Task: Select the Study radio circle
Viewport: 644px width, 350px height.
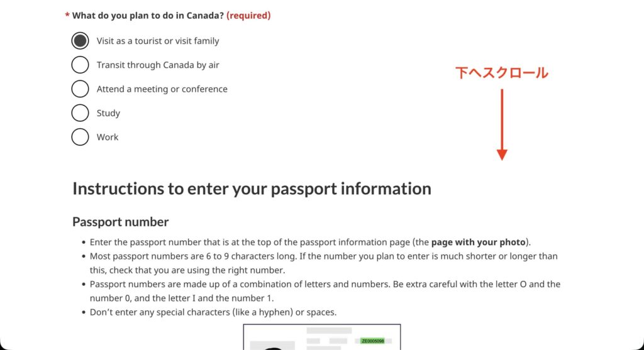Action: 80,112
